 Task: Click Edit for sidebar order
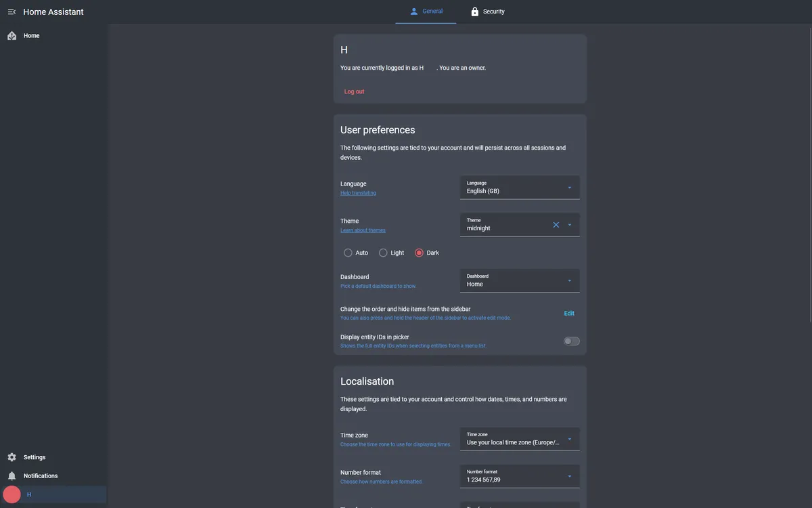(569, 314)
